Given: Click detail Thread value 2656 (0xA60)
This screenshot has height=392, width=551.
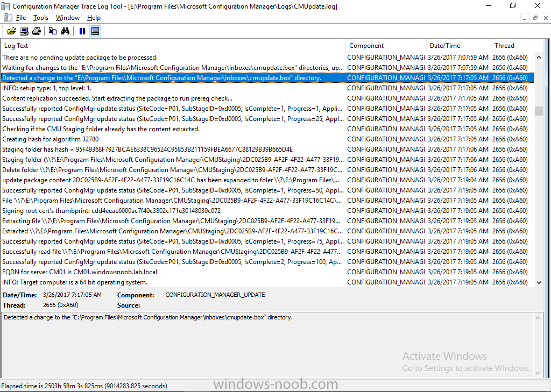Looking at the screenshot, I should click(x=60, y=305).
